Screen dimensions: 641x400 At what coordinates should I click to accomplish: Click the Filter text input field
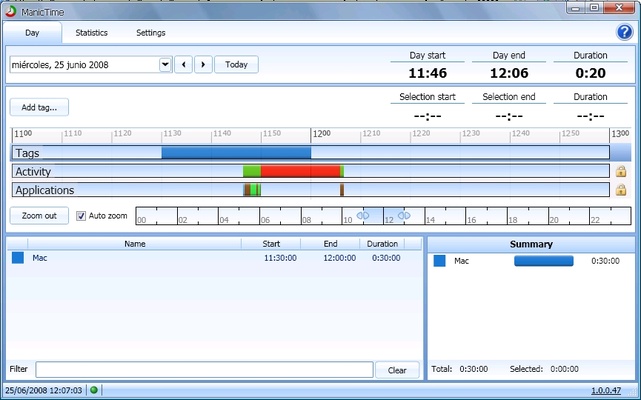[204, 369]
